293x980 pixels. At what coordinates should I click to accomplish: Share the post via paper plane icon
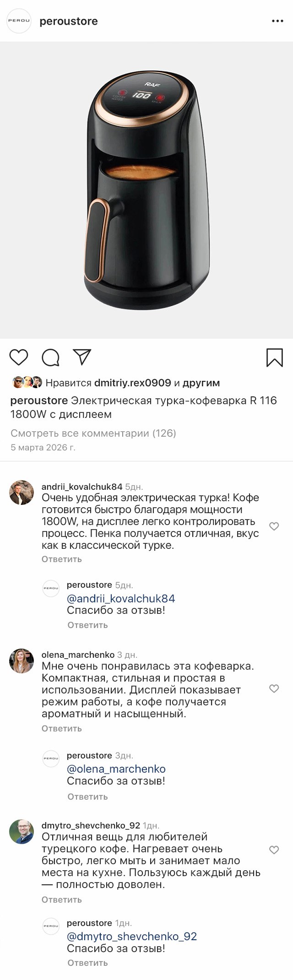tap(82, 357)
